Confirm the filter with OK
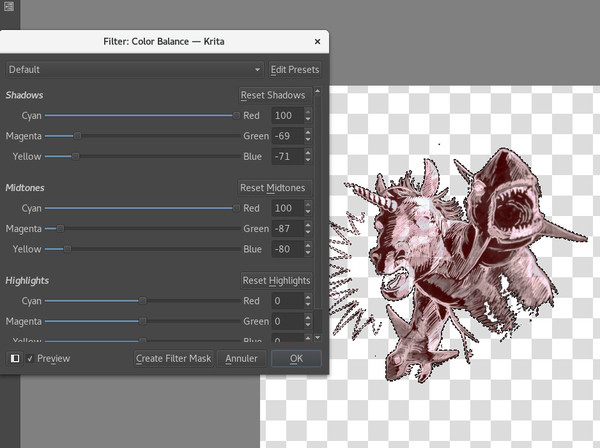This screenshot has height=448, width=600. [296, 358]
